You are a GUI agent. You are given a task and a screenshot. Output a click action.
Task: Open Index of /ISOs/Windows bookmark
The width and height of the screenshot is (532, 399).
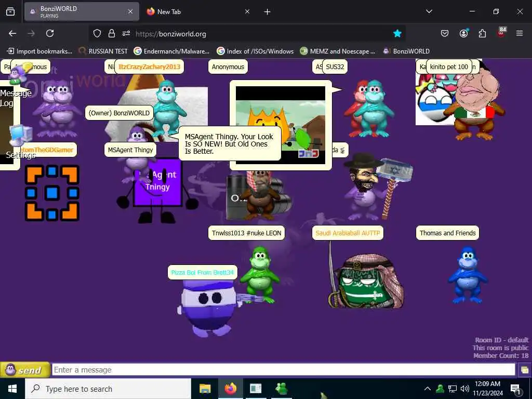[x=255, y=51]
